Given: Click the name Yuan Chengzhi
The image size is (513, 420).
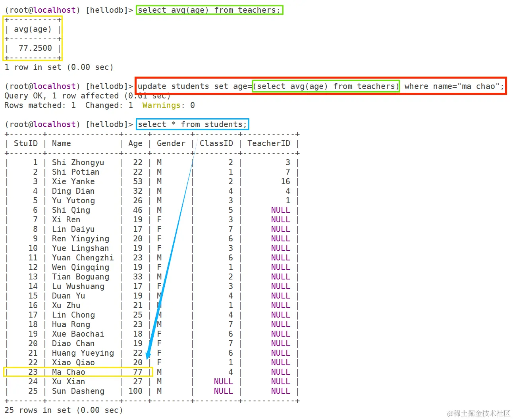Looking at the screenshot, I should pos(83,258).
